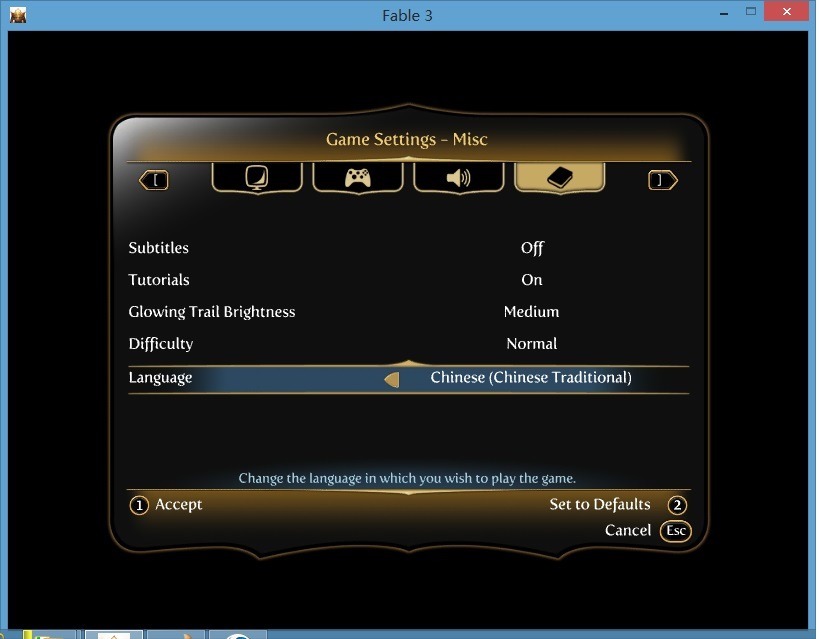Click the Game Settings - Misc heading

click(407, 140)
